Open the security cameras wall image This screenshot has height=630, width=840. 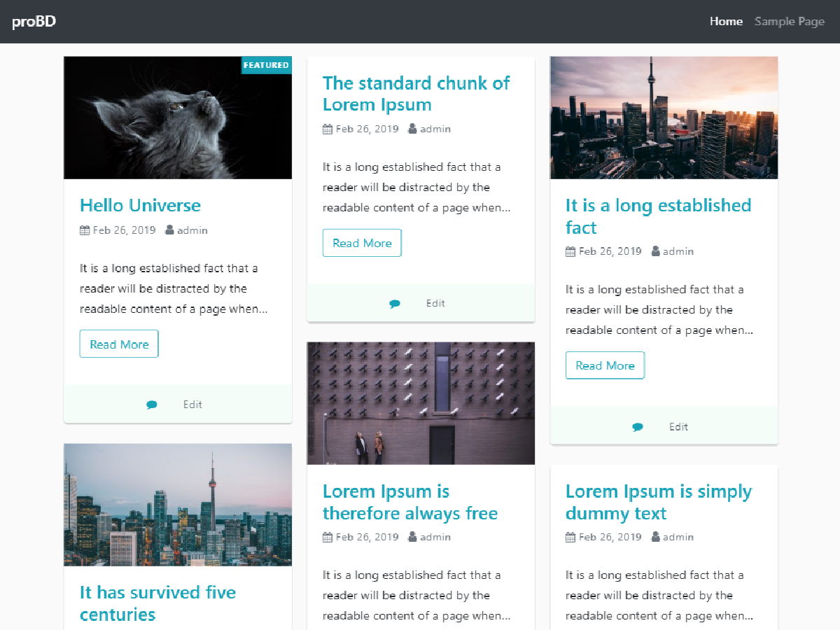421,402
